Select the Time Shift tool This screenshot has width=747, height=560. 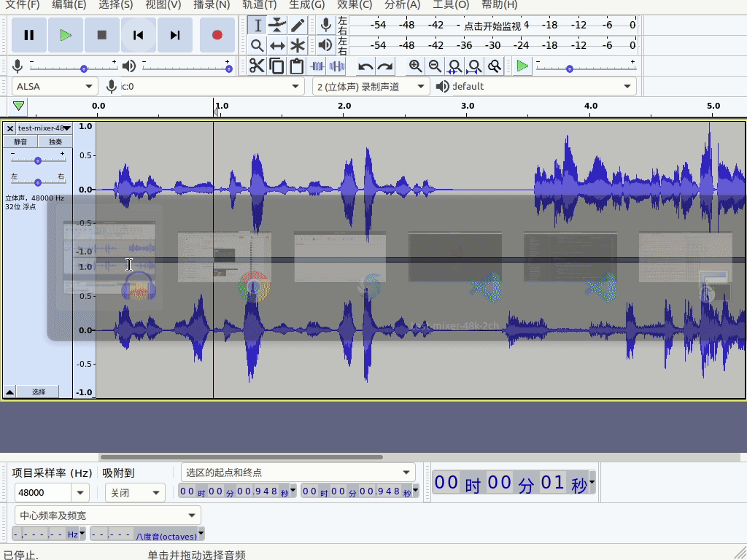tap(277, 46)
